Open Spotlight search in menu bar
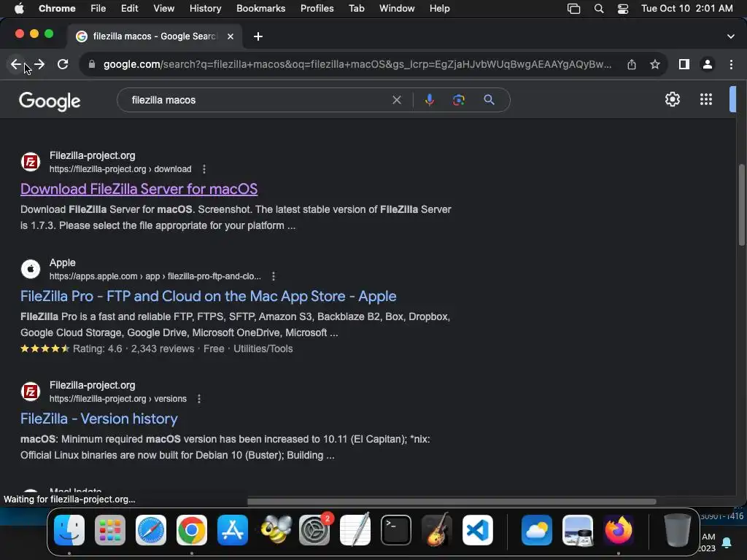Image resolution: width=747 pixels, height=560 pixels. tap(599, 9)
